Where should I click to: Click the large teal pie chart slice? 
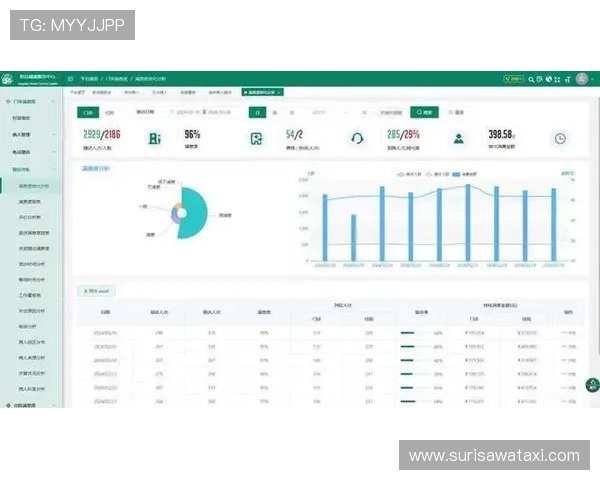(x=194, y=214)
